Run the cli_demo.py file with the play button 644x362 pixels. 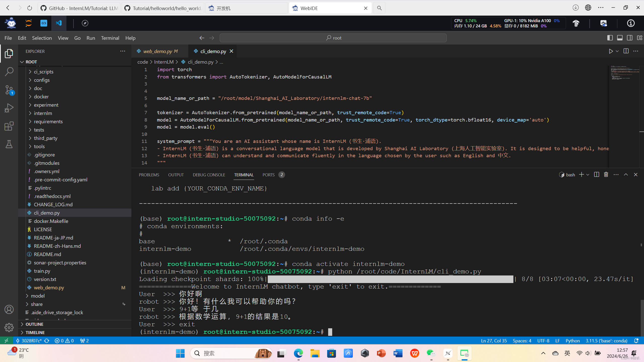pos(611,51)
